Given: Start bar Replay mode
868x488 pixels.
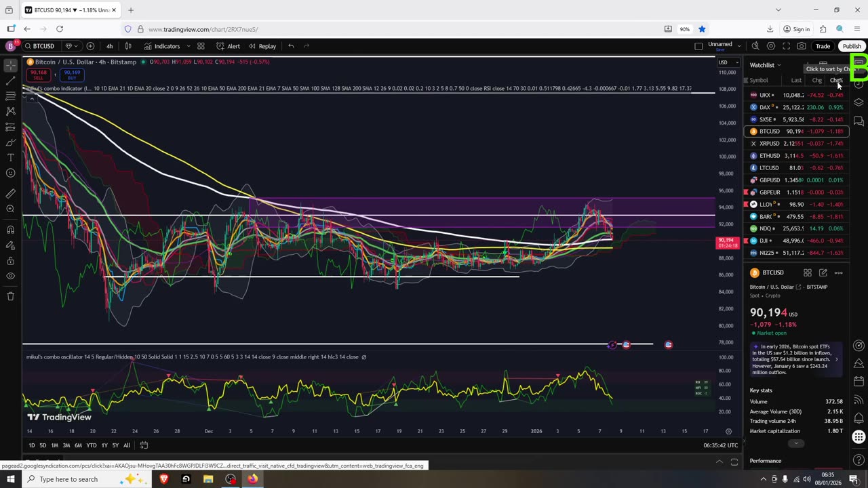Looking at the screenshot, I should pos(262,46).
